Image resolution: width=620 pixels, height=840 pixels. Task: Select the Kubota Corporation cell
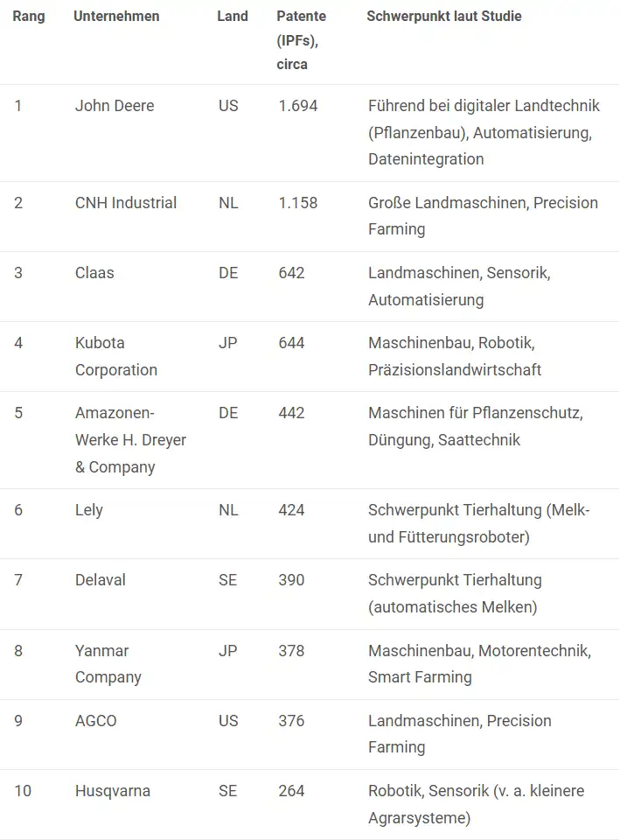pyautogui.click(x=116, y=356)
